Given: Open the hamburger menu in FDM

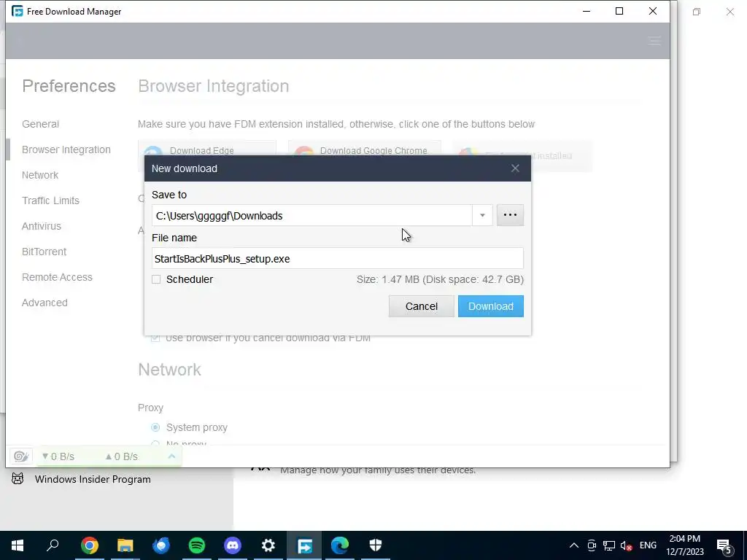Looking at the screenshot, I should [x=654, y=41].
